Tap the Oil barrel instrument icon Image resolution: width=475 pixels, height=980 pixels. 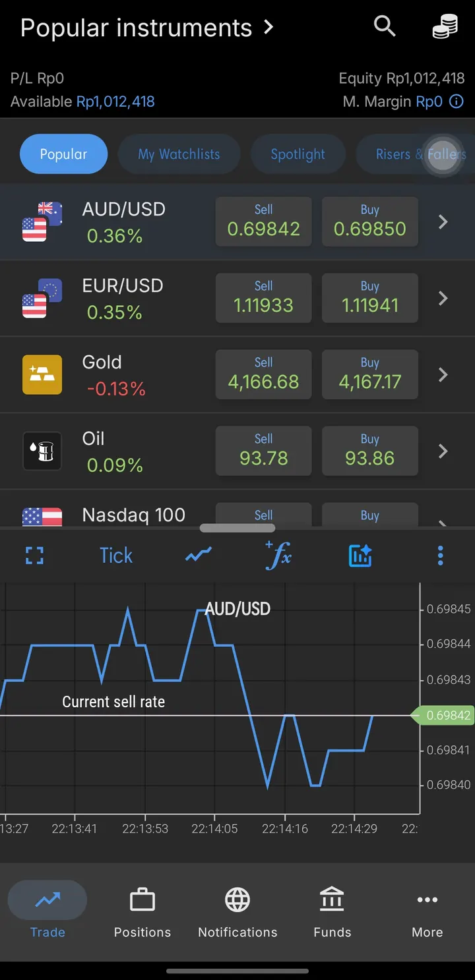(x=42, y=451)
